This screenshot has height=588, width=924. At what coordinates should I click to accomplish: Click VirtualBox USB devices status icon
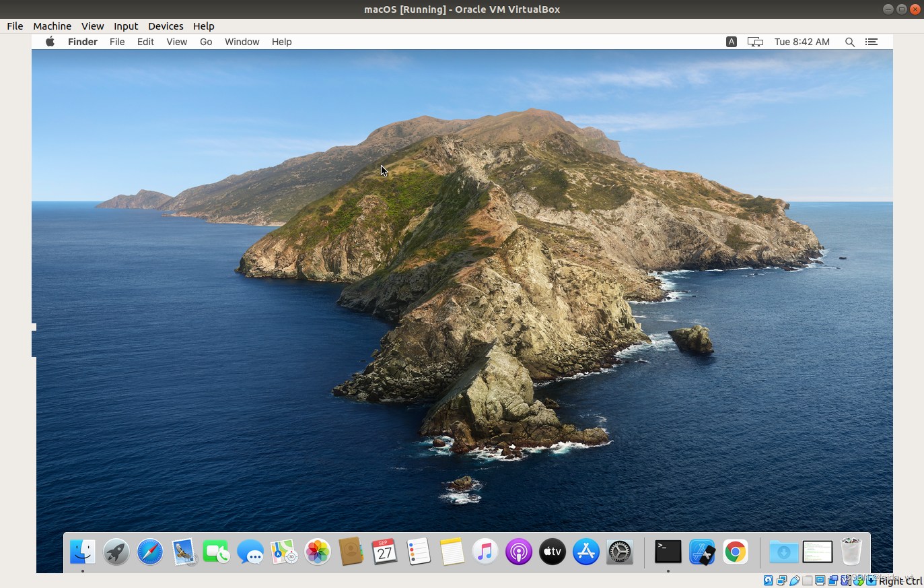tap(794, 581)
